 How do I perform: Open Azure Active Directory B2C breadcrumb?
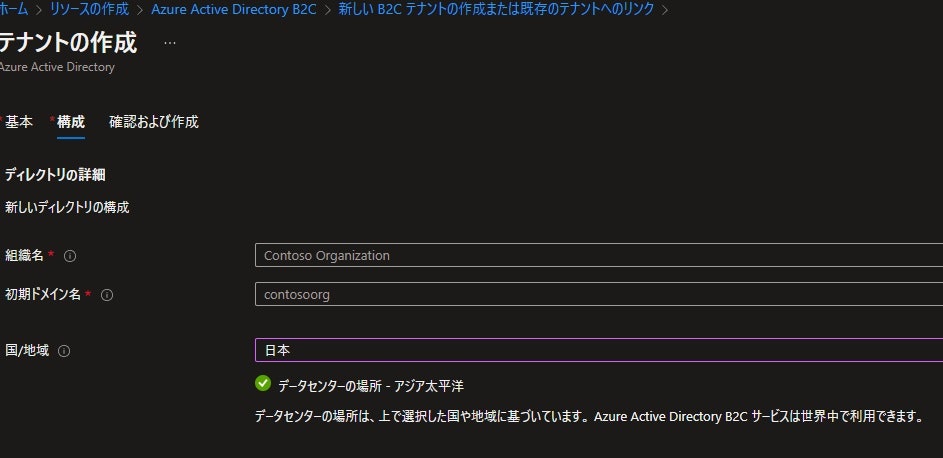(x=233, y=10)
